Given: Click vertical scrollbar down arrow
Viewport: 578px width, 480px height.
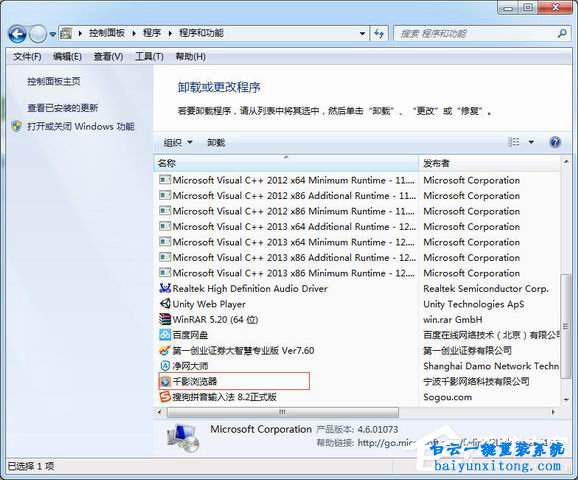Looking at the screenshot, I should pyautogui.click(x=566, y=399).
